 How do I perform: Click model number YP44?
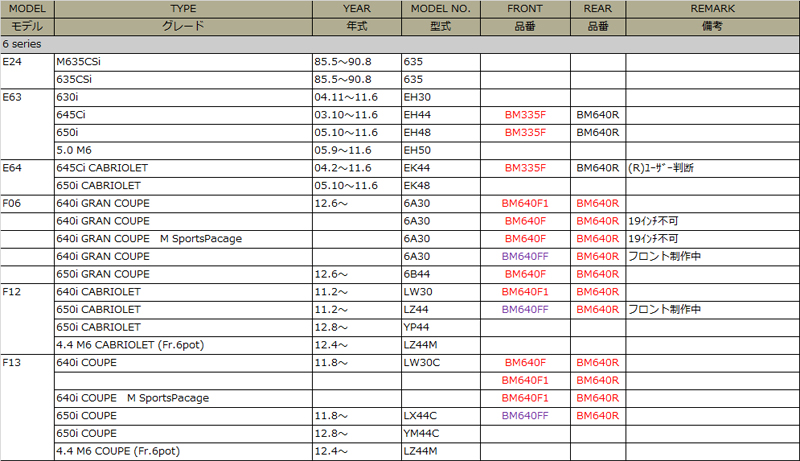[416, 327]
